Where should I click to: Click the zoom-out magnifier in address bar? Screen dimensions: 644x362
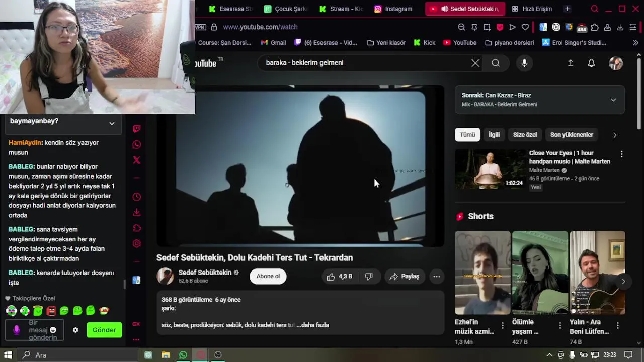pos(461,27)
